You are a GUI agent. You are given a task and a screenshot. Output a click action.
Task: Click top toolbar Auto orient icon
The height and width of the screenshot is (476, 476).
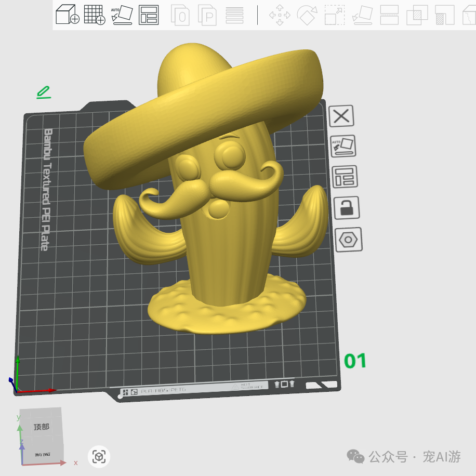(x=122, y=15)
